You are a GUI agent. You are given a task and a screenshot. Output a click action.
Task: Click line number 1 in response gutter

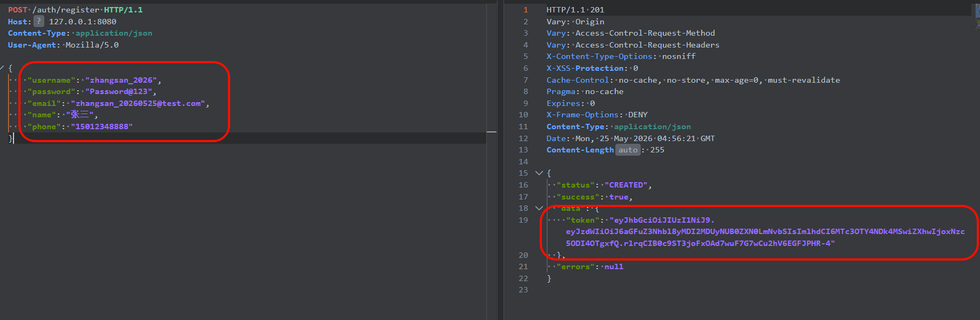pos(526,10)
